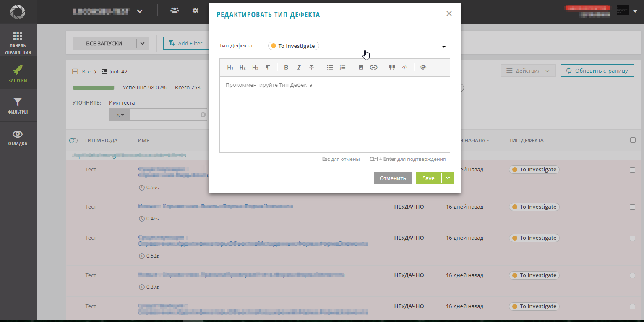The image size is (644, 322).
Task: Open the Тип Дефекта dropdown
Action: (x=358, y=47)
